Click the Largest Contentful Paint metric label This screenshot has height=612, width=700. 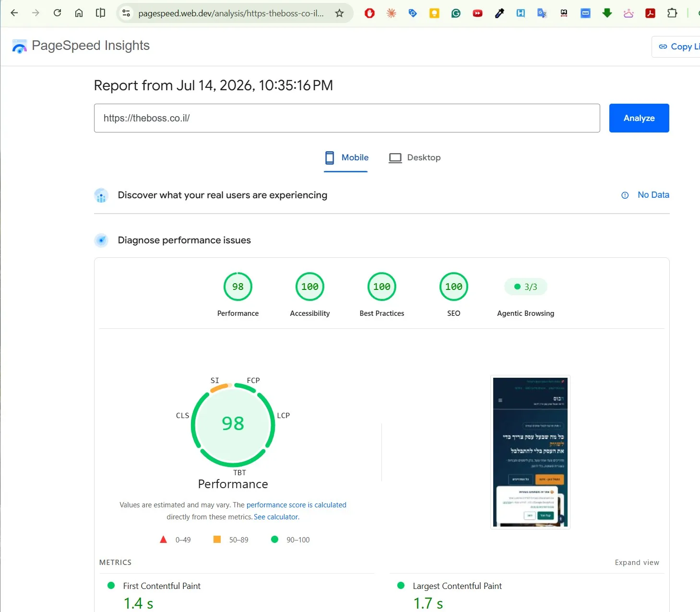click(457, 586)
